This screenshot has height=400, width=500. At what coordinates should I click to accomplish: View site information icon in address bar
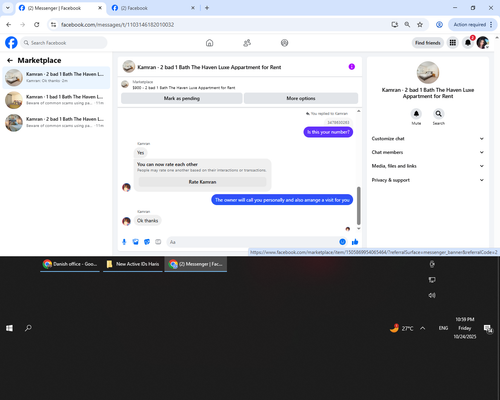(x=53, y=24)
